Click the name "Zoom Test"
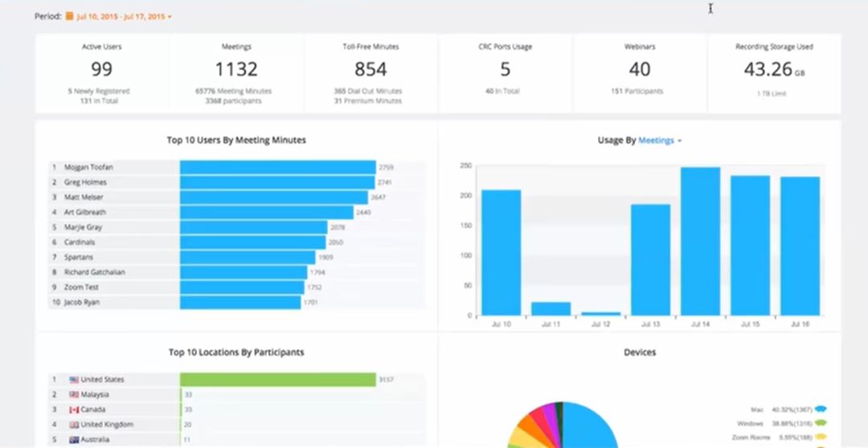This screenshot has width=868, height=448. click(81, 287)
